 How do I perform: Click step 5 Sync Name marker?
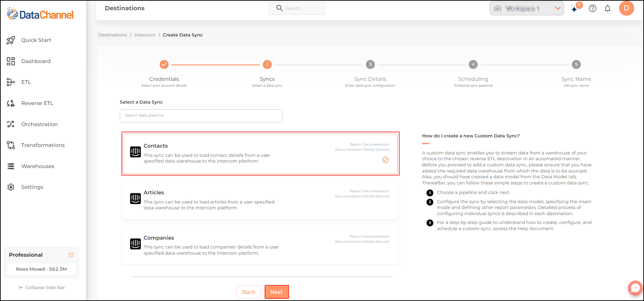pyautogui.click(x=576, y=64)
